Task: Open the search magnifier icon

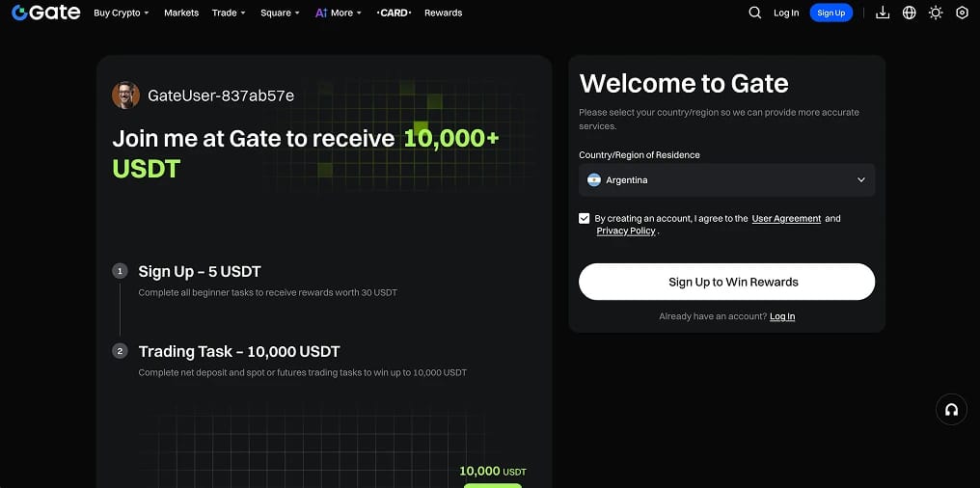Action: point(755,13)
